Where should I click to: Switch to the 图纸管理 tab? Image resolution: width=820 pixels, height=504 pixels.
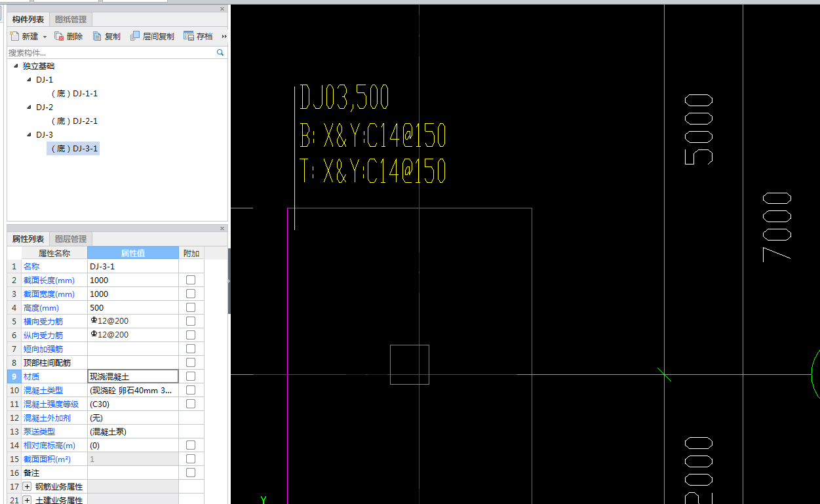[x=71, y=20]
